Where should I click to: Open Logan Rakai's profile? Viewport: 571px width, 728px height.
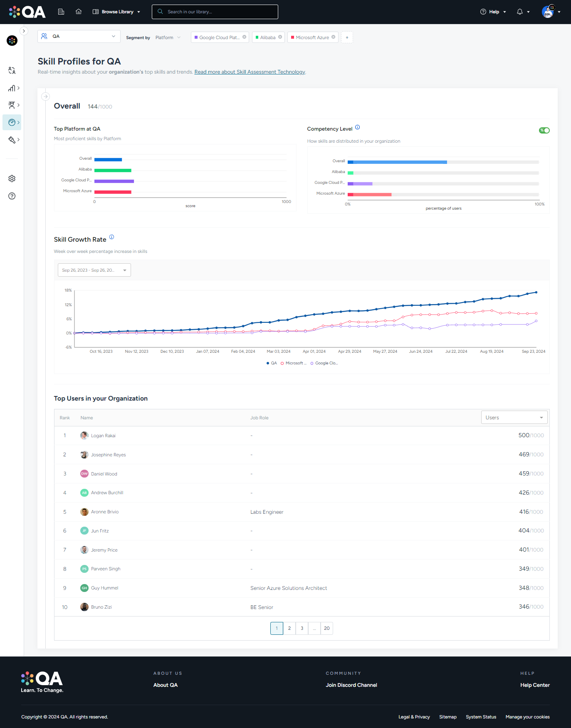point(103,436)
